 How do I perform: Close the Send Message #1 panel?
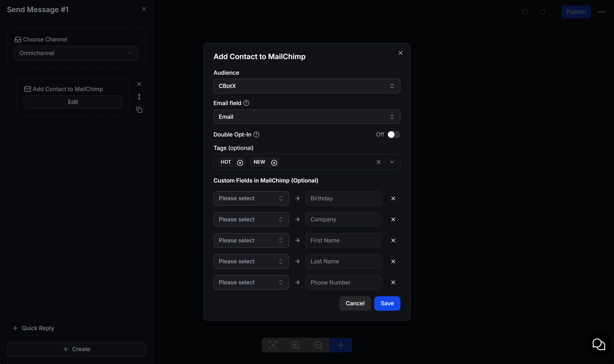coord(144,9)
